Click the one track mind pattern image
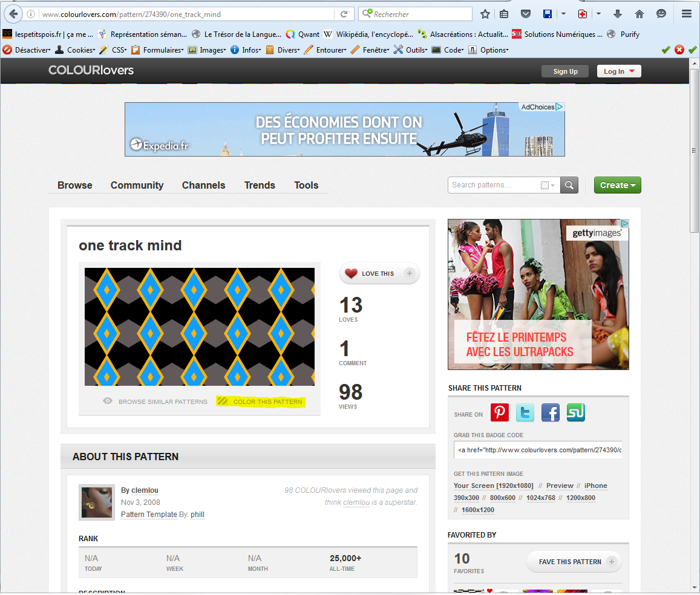Viewport: 700px width, 595px height. click(x=200, y=327)
